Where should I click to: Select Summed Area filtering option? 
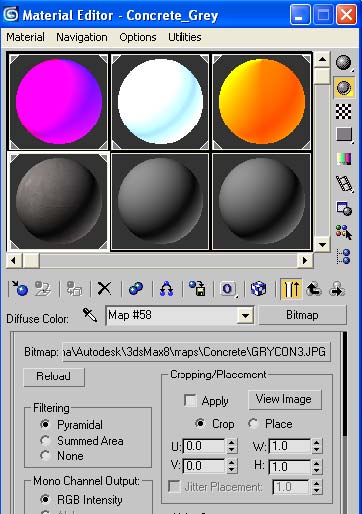pos(45,440)
